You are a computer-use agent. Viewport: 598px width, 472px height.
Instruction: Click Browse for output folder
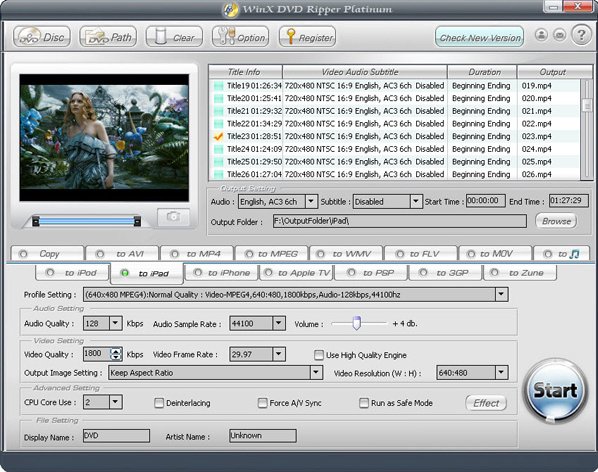coord(556,221)
